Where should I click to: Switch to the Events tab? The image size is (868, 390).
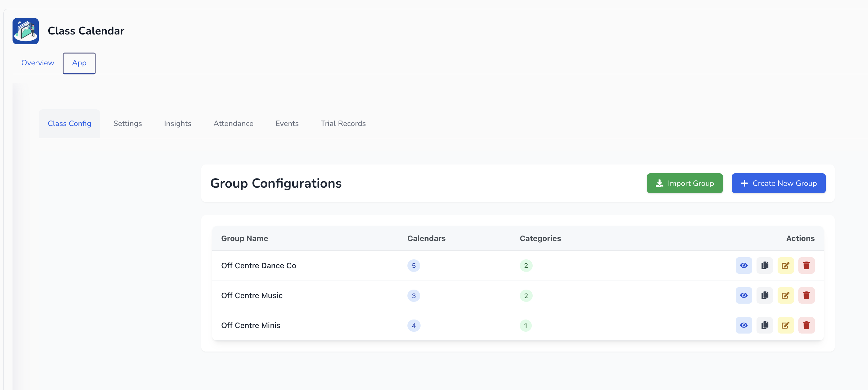tap(287, 124)
